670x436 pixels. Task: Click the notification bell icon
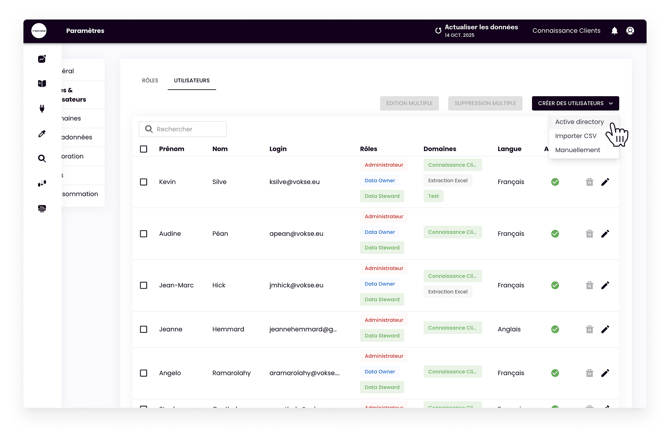614,31
